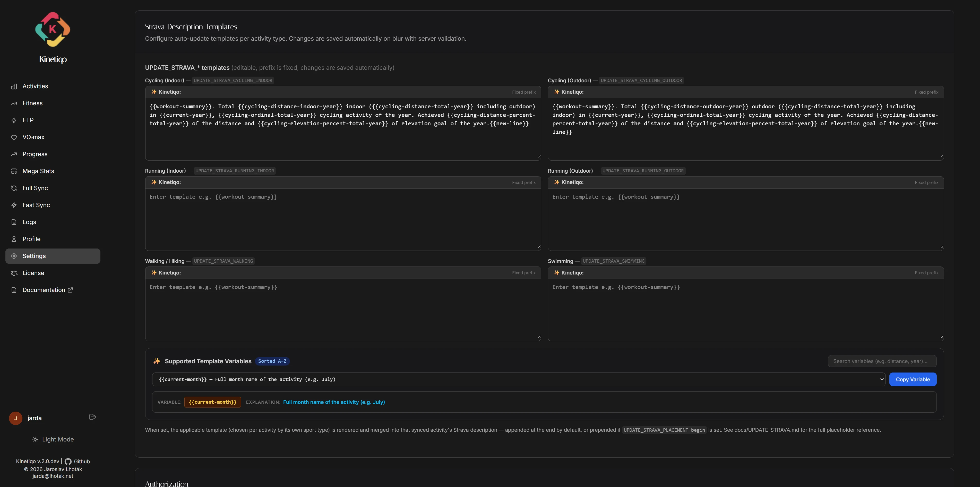Screen dimensions: 980x487
Task: Click the Documentation file icon
Action: coord(14,290)
